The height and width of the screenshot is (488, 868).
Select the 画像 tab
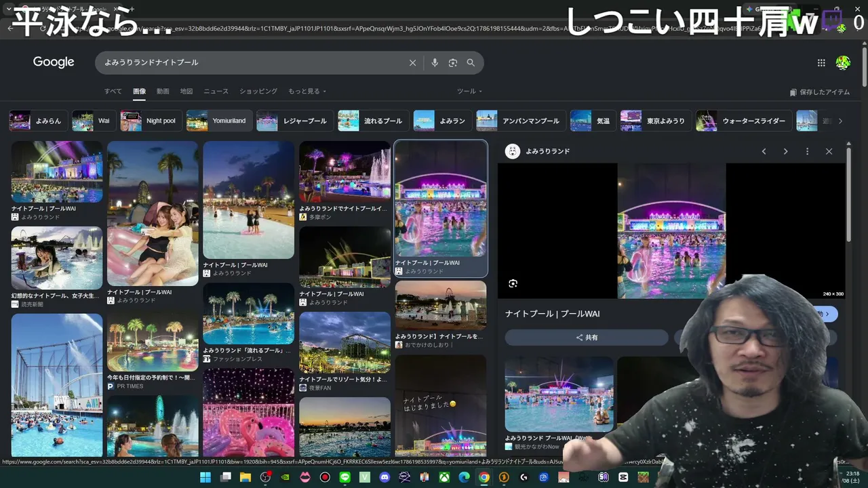click(x=139, y=91)
